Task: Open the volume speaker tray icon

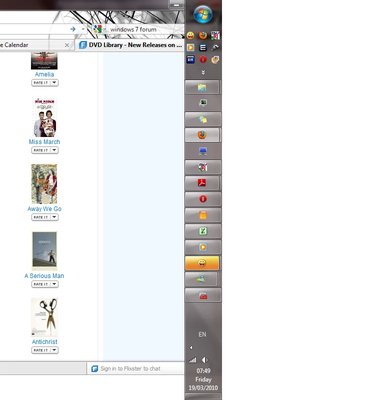Action: click(x=205, y=360)
